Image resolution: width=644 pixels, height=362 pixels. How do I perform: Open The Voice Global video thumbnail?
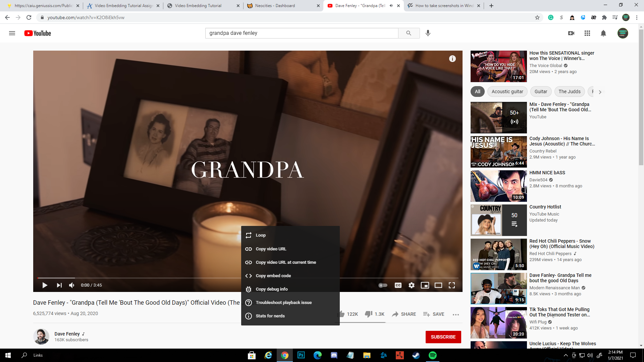(498, 66)
